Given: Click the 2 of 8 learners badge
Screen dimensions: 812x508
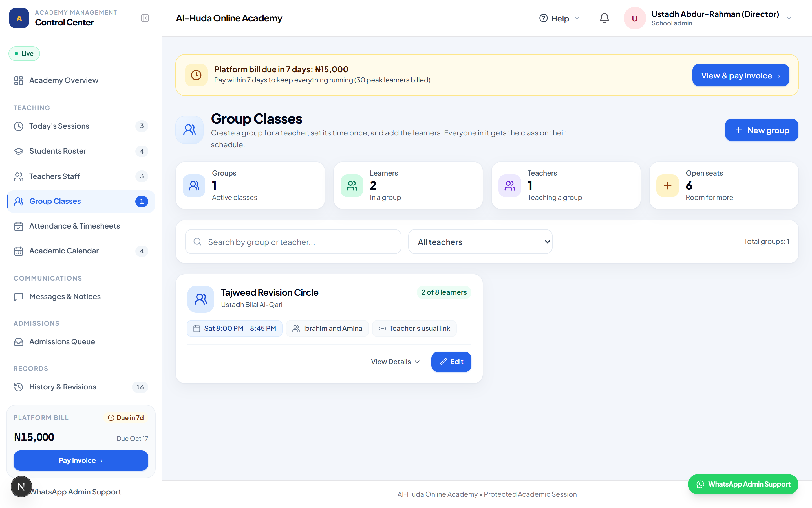Looking at the screenshot, I should (444, 292).
